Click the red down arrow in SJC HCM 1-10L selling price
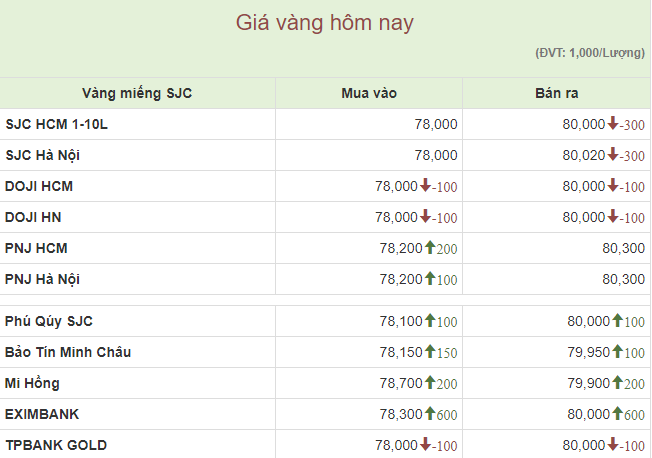 click(613, 124)
